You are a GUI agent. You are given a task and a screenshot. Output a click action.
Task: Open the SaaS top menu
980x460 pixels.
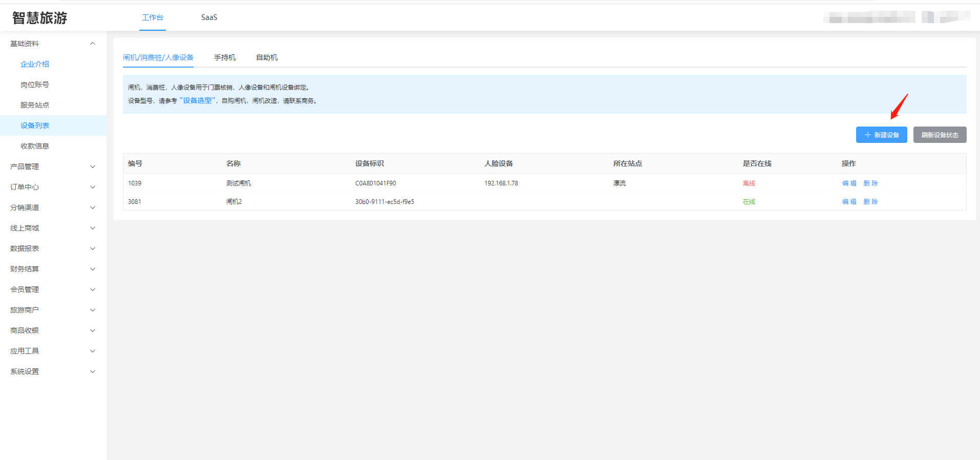click(x=209, y=17)
